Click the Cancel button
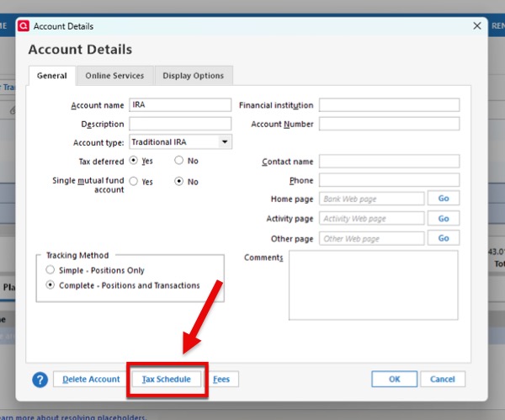Screen dimensions: 505x420 pos(443,379)
